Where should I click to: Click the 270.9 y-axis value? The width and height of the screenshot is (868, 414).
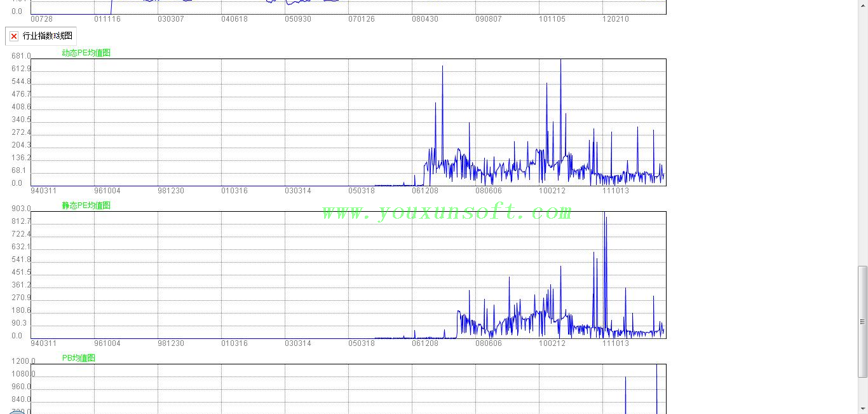[21, 298]
